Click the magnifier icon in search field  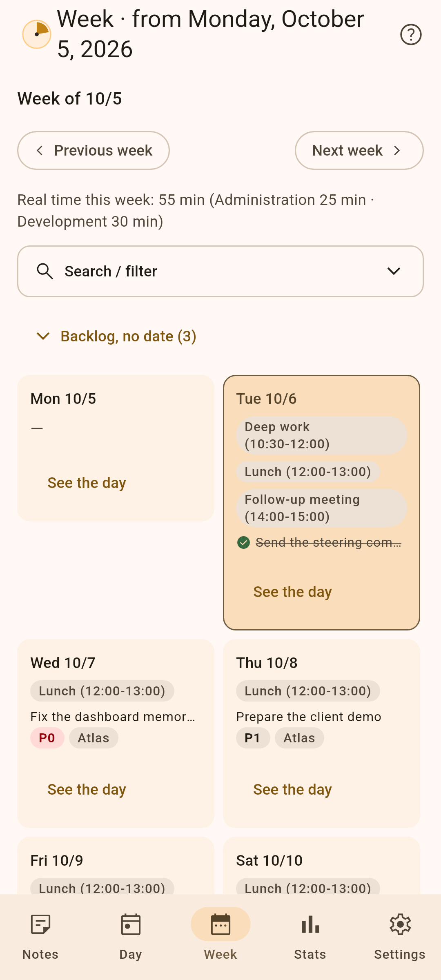(45, 271)
